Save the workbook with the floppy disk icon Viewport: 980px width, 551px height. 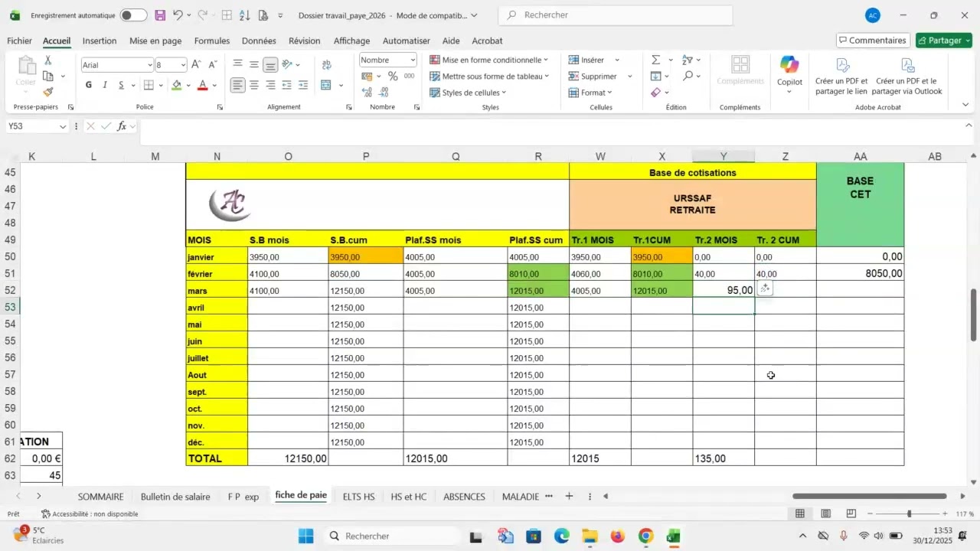[x=160, y=15]
